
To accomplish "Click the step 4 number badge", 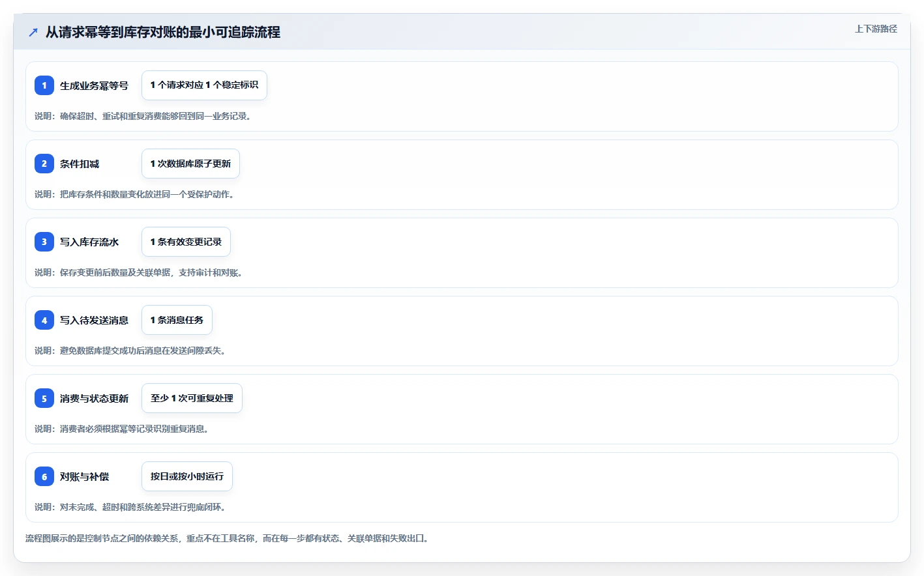I will coord(44,320).
